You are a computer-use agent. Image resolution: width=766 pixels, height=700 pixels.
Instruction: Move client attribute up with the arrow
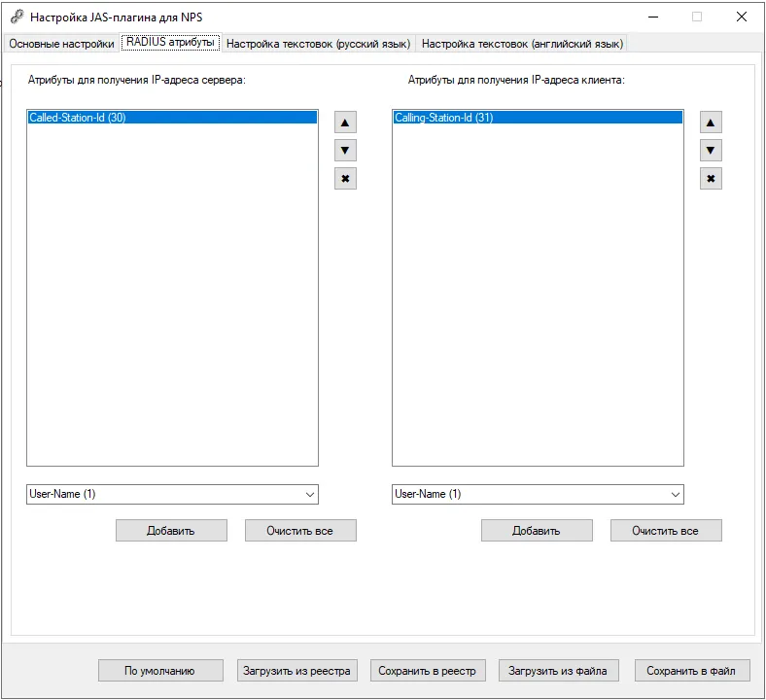[711, 122]
